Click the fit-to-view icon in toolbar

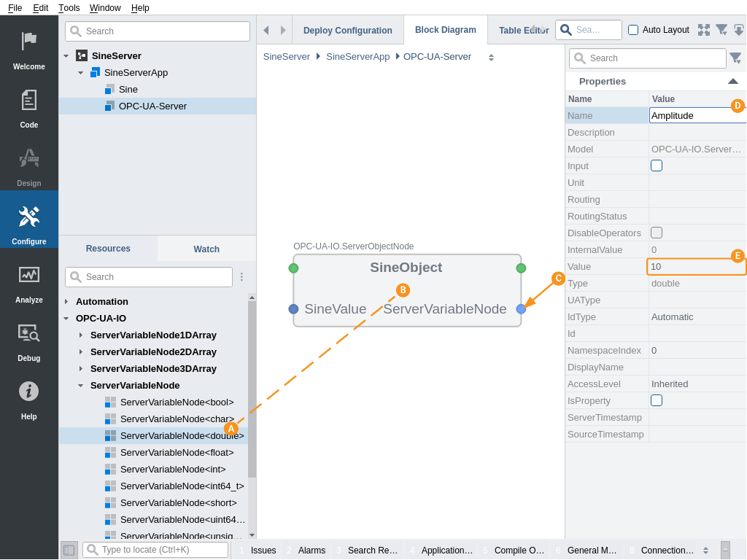click(x=704, y=30)
